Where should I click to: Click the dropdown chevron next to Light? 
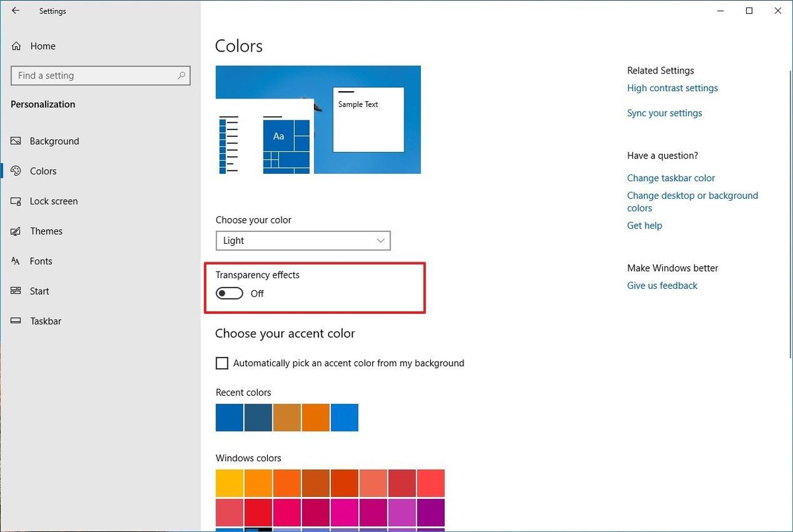click(x=380, y=241)
